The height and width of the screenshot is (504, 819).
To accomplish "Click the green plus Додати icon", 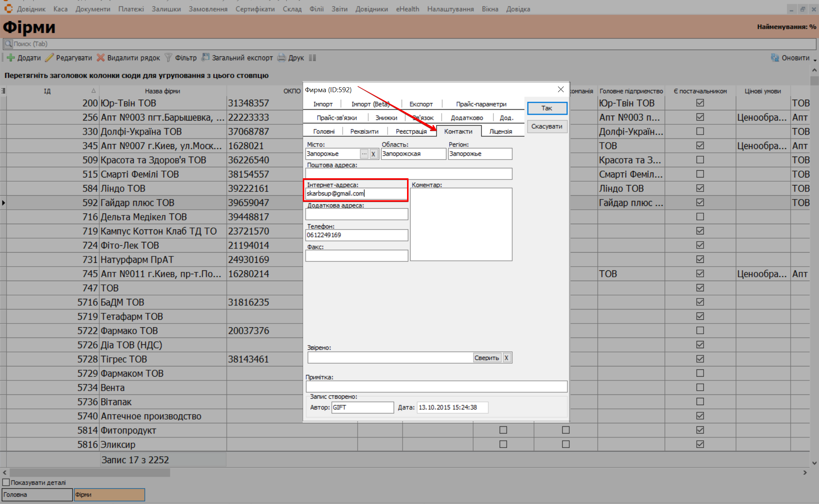I will [x=11, y=58].
